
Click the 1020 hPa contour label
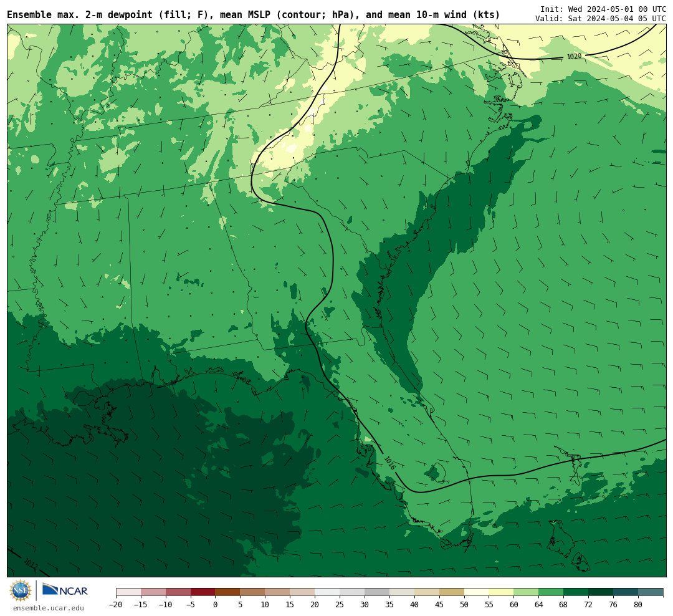[574, 56]
